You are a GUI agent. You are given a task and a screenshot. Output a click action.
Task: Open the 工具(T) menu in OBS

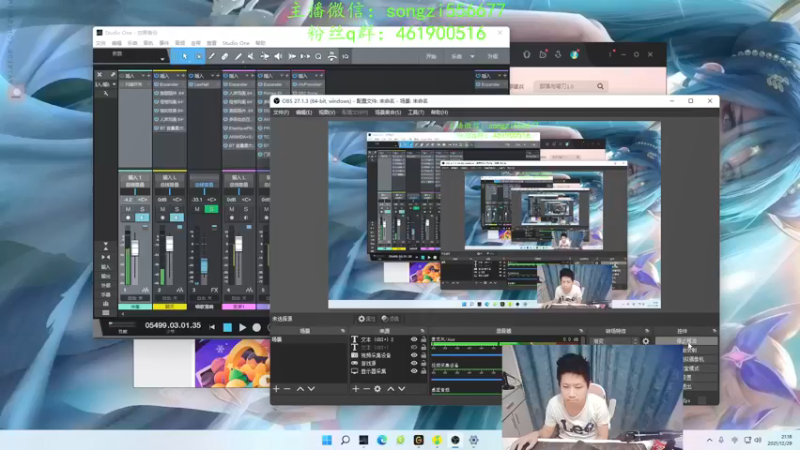pyautogui.click(x=416, y=112)
